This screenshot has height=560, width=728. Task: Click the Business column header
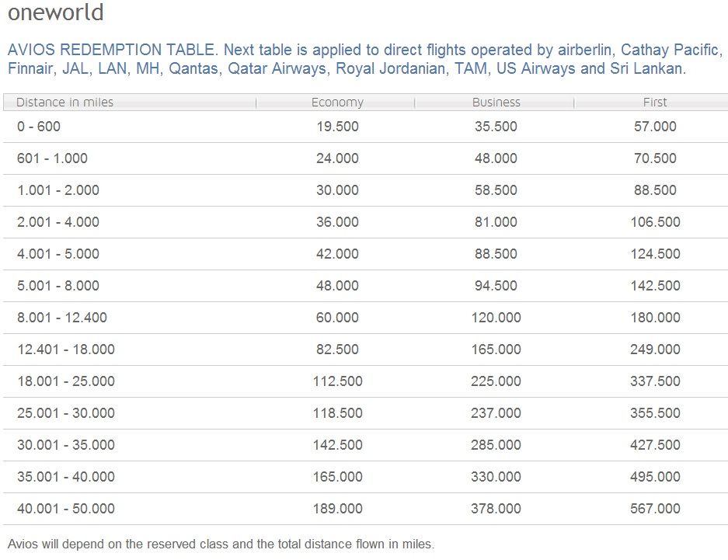(494, 102)
